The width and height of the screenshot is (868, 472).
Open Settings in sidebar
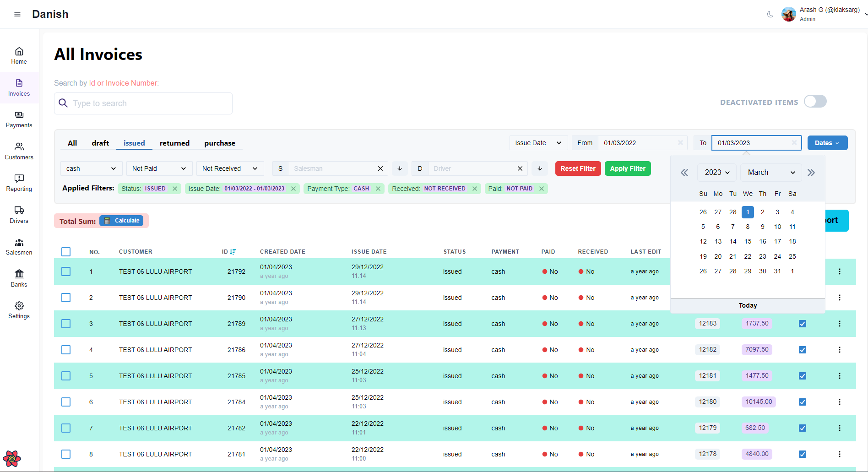[x=19, y=310]
